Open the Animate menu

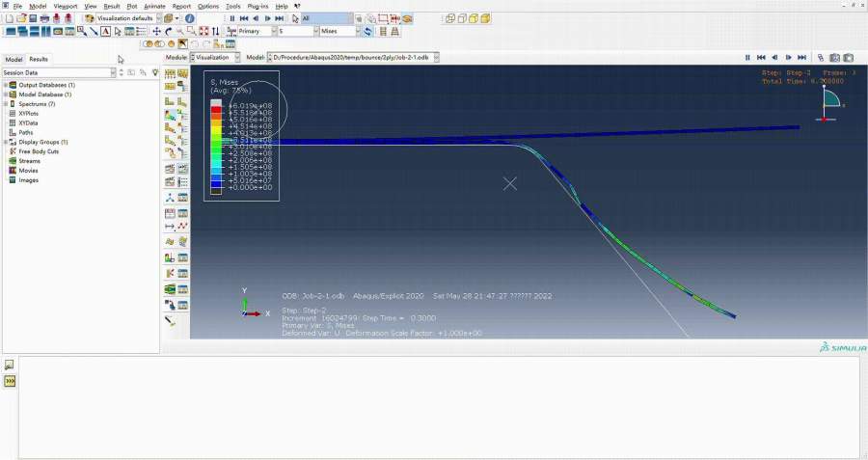click(154, 6)
